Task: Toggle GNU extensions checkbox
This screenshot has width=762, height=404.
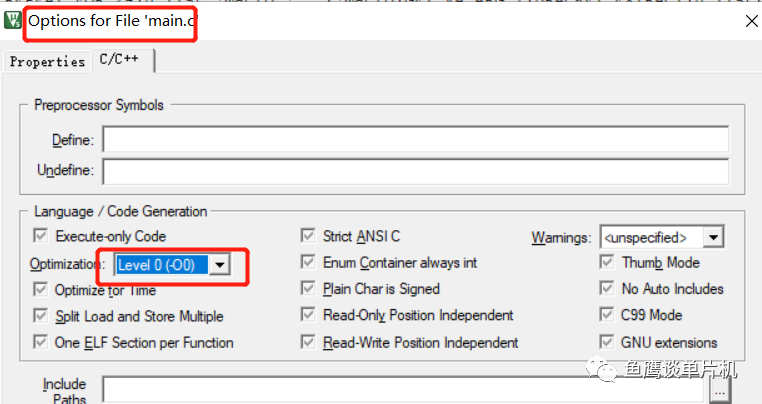Action: click(606, 342)
